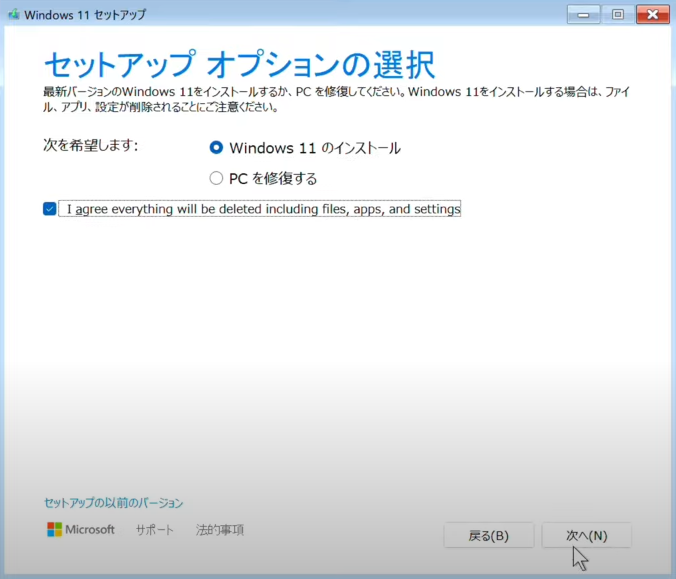Click the Microsoft logo in the footer
This screenshot has height=579, width=676.
click(x=81, y=529)
